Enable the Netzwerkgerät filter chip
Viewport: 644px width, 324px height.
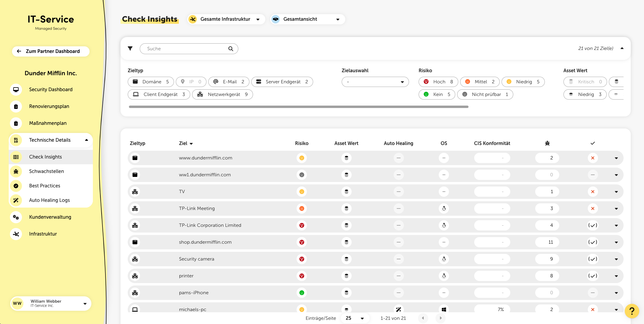(x=222, y=94)
